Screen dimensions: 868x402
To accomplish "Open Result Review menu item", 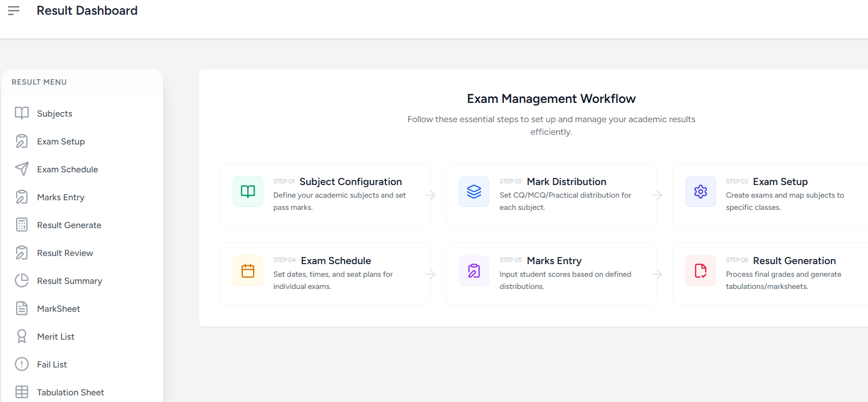I will 65,253.
